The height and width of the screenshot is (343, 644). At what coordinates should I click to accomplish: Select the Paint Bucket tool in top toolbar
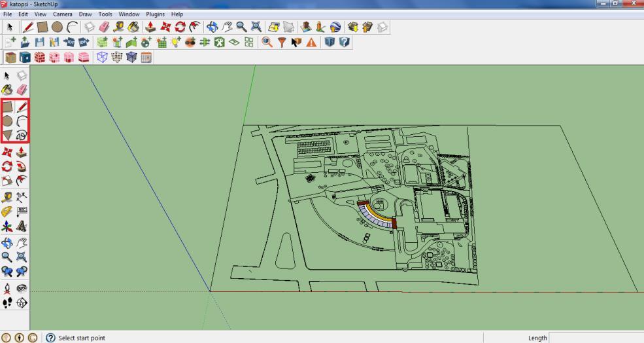click(133, 27)
